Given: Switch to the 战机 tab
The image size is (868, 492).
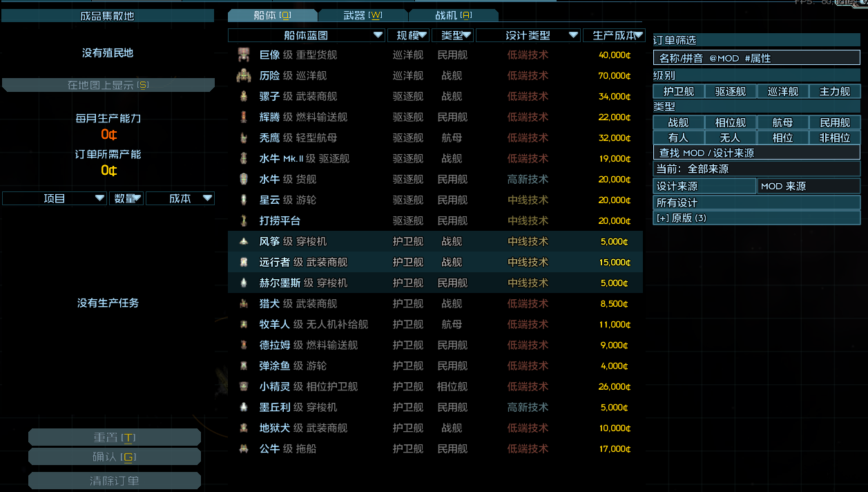Looking at the screenshot, I should 454,15.
